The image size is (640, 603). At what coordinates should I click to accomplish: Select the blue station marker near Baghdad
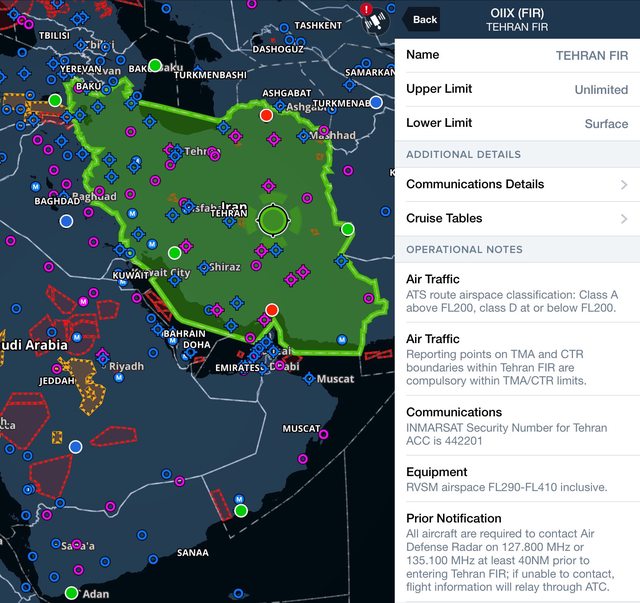[x=67, y=220]
